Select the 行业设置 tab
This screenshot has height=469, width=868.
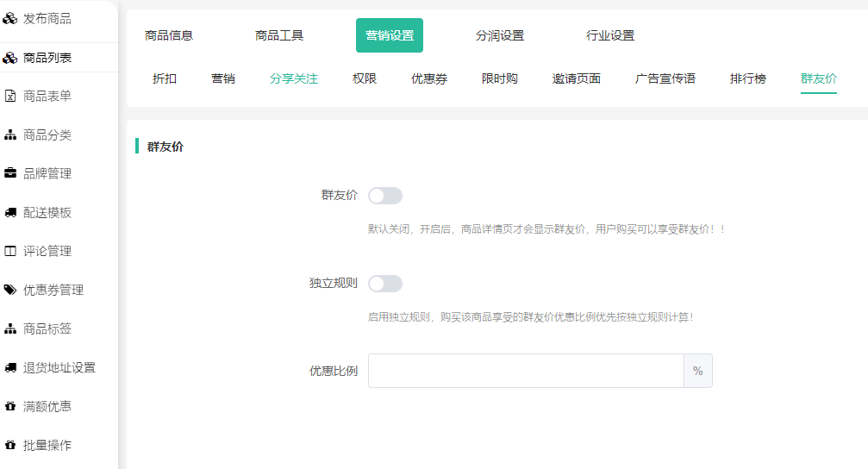pyautogui.click(x=610, y=35)
